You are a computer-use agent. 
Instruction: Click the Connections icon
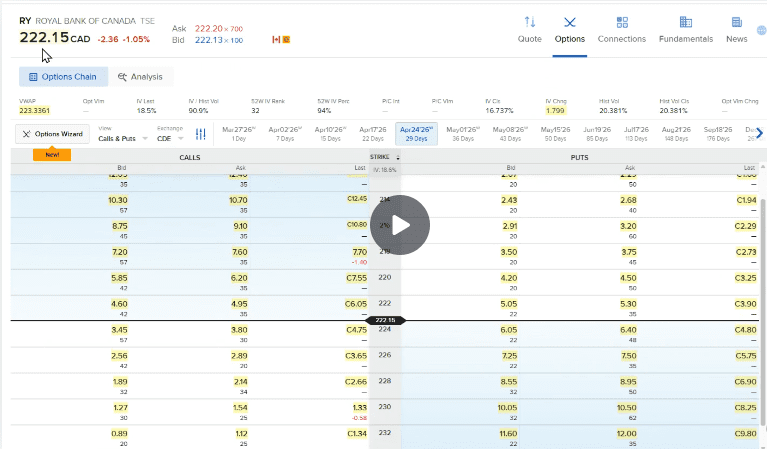(621, 22)
